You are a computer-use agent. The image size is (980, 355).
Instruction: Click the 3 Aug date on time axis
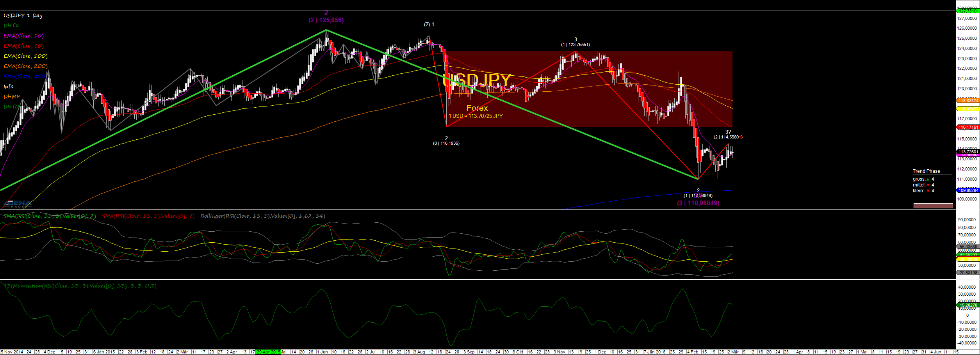419,352
